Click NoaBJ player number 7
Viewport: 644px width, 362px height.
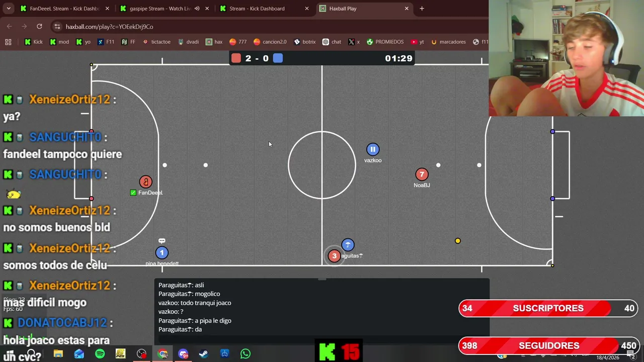coord(422,174)
